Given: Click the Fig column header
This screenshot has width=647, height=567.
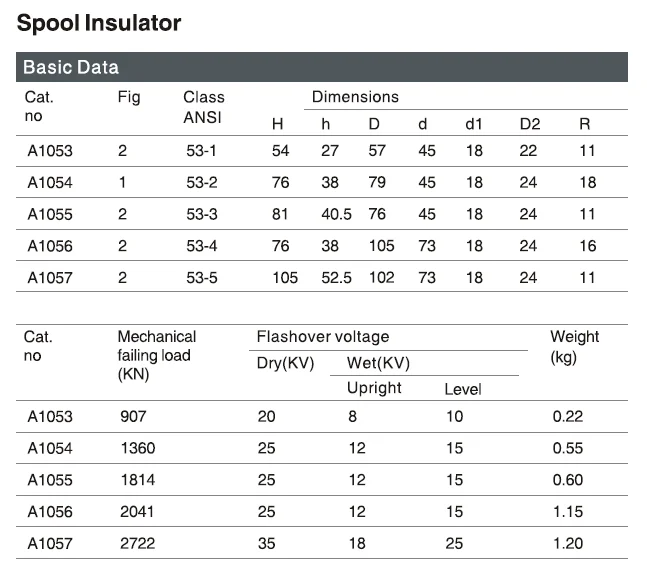Looking at the screenshot, I should pyautogui.click(x=129, y=97).
